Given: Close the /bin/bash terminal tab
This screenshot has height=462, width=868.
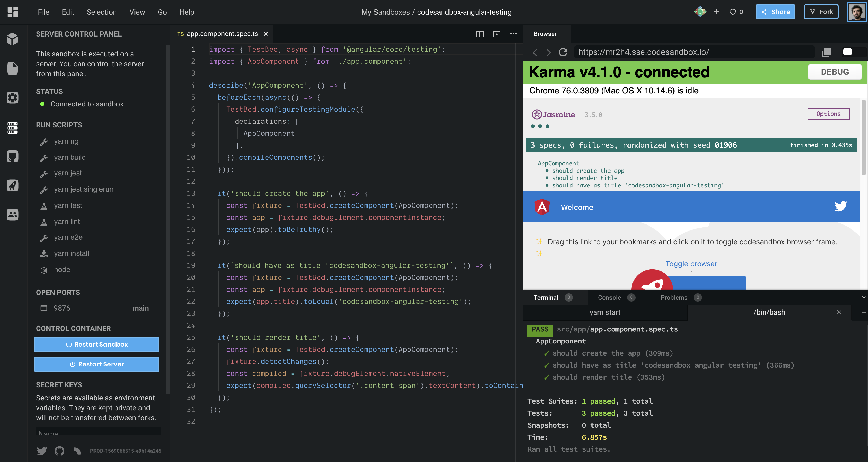Looking at the screenshot, I should pyautogui.click(x=839, y=312).
